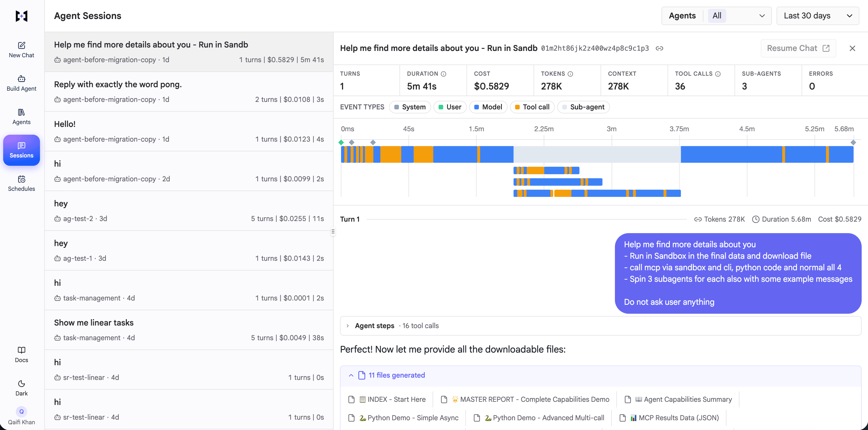Select the 'Hello!' session row
868x430 pixels.
[x=189, y=131]
